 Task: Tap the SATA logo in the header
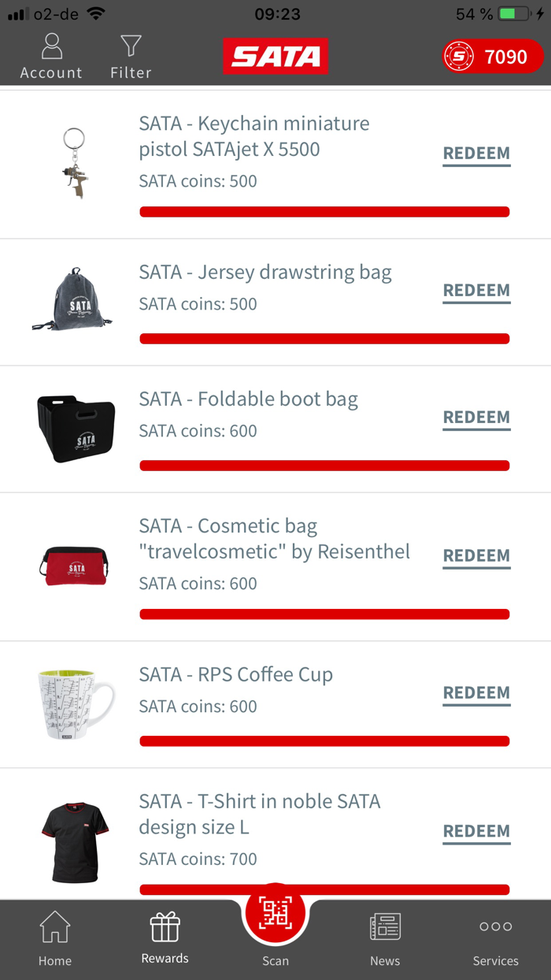coord(275,56)
